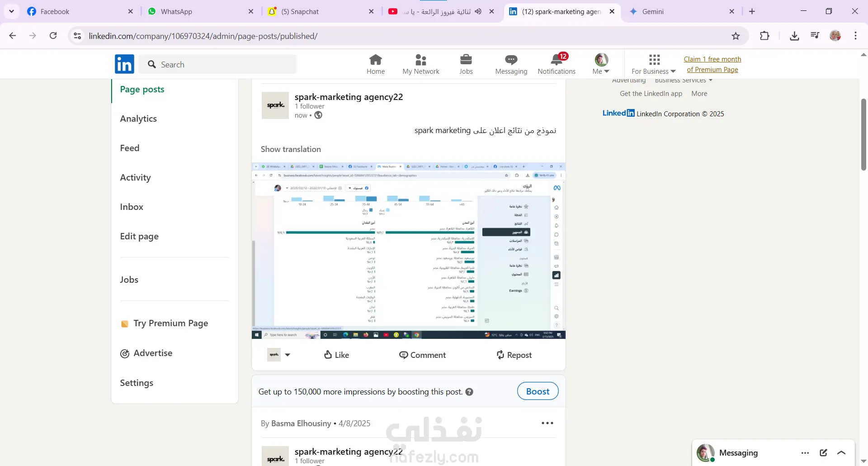Open browser Downloads
The image size is (868, 466).
[794, 36]
